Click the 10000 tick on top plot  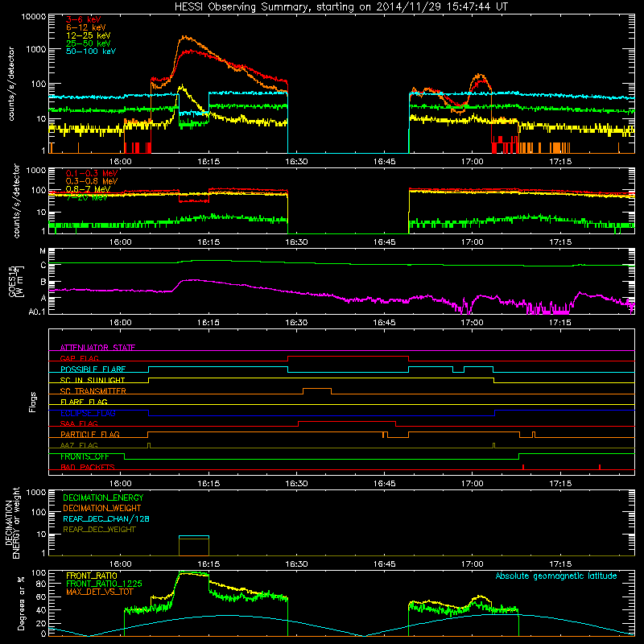click(x=34, y=17)
